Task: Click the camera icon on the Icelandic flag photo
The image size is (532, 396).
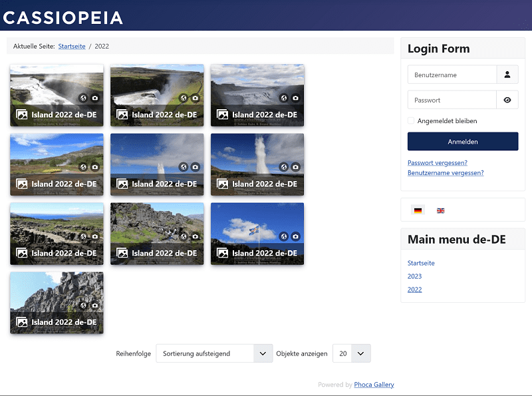Action: point(295,236)
